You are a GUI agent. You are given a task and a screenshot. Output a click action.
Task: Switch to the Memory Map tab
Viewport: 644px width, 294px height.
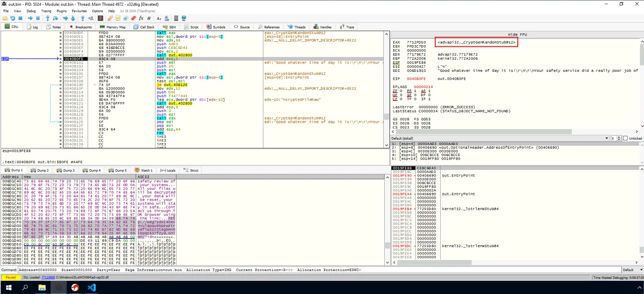click(113, 27)
